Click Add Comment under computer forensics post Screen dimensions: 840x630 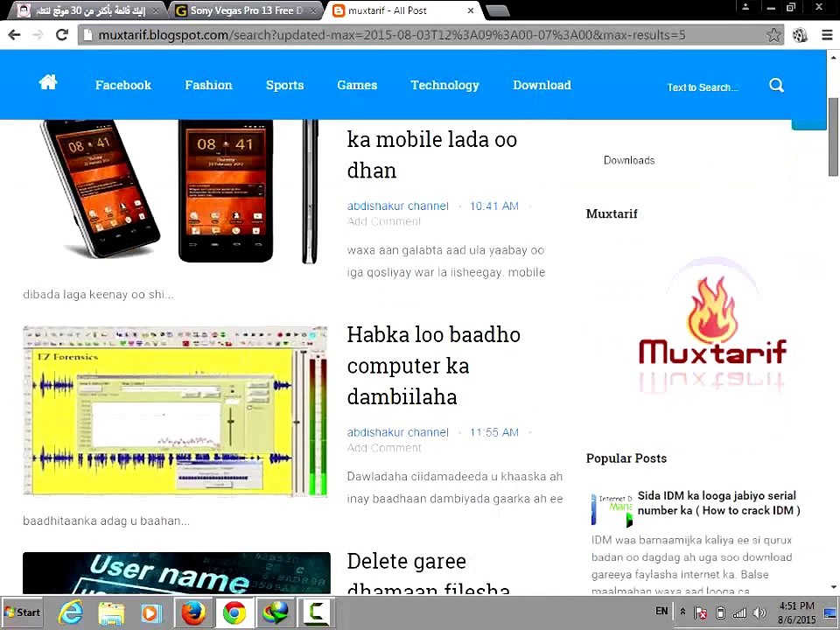383,448
